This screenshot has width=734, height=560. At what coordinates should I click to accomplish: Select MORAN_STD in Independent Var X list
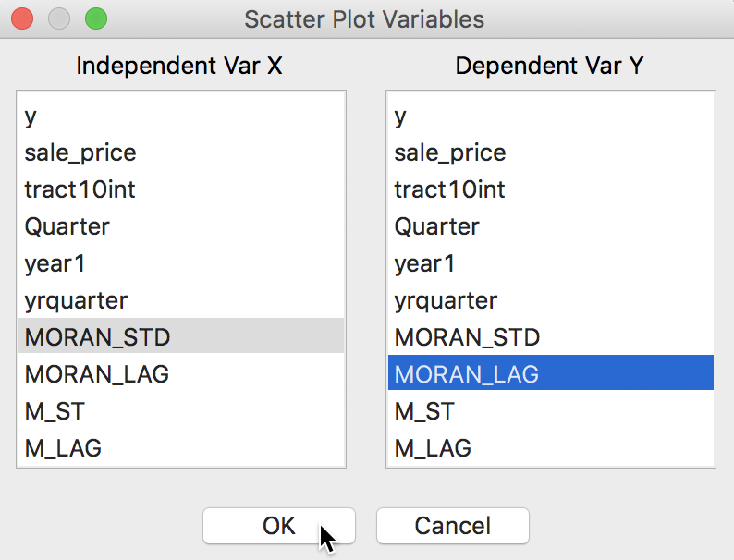[x=181, y=335]
